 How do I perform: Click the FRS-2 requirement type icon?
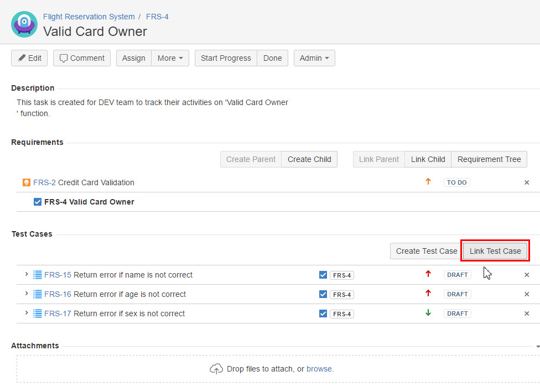27,182
